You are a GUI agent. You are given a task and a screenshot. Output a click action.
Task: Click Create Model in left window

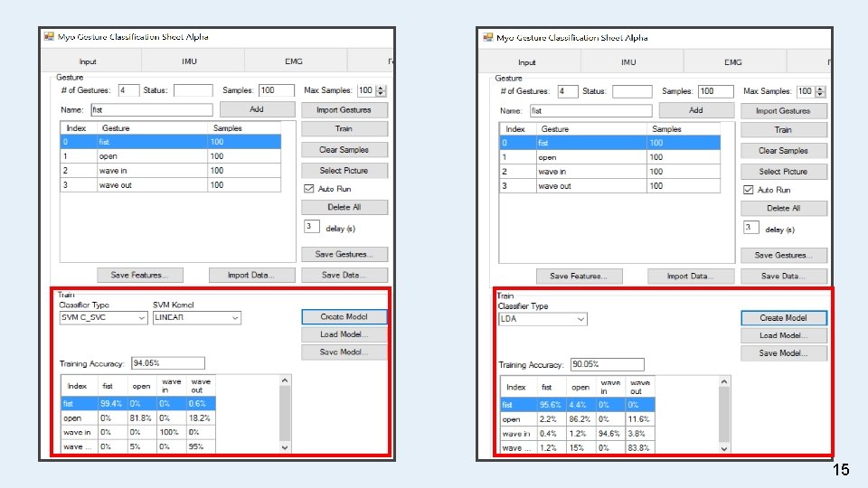(x=344, y=317)
